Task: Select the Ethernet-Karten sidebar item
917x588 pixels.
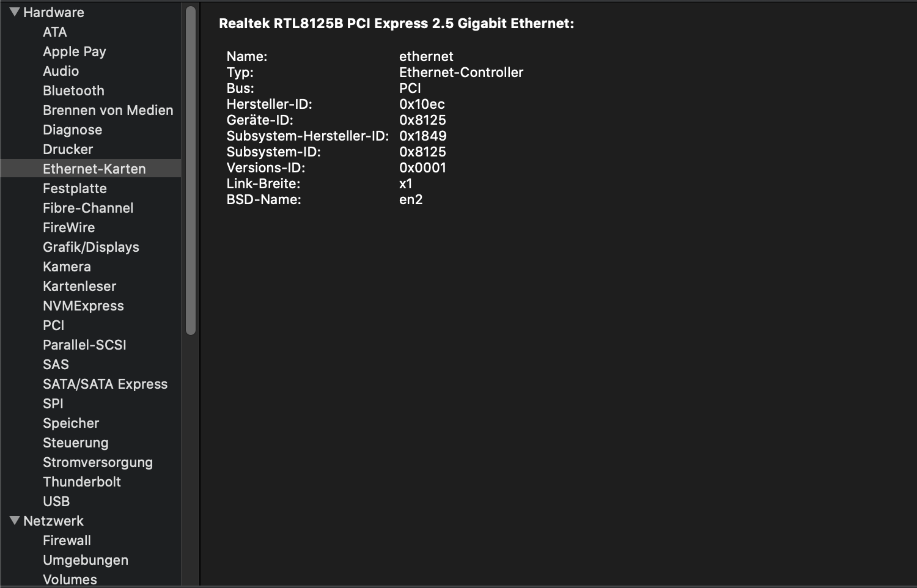Action: (x=94, y=169)
